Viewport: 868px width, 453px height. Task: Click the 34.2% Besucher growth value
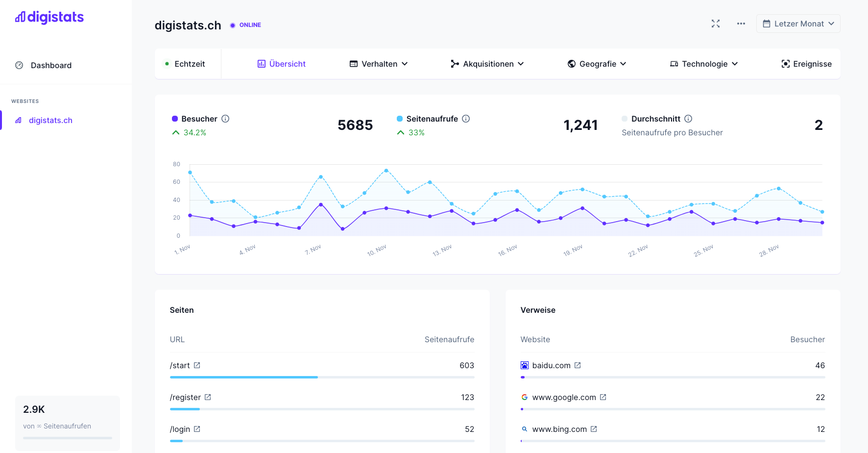pos(195,132)
